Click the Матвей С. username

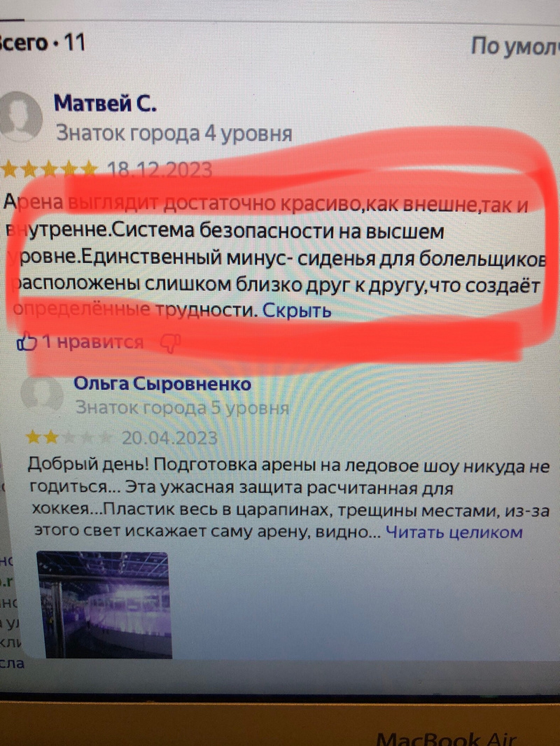point(105,103)
